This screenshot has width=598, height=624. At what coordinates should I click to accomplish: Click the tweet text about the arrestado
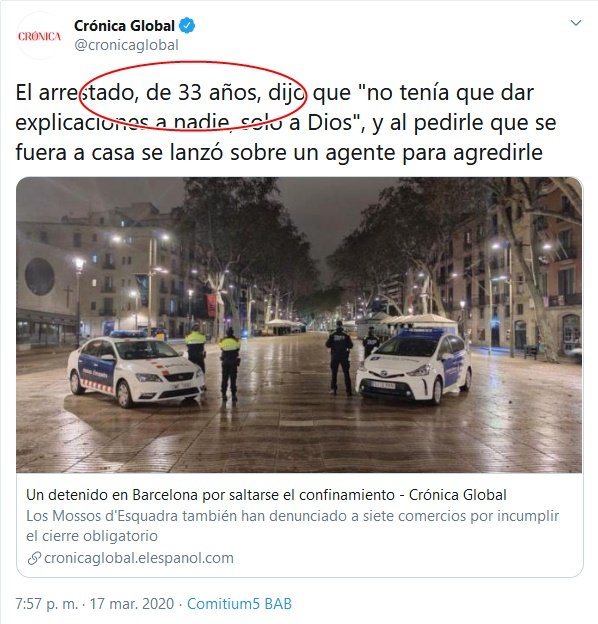tap(286, 122)
